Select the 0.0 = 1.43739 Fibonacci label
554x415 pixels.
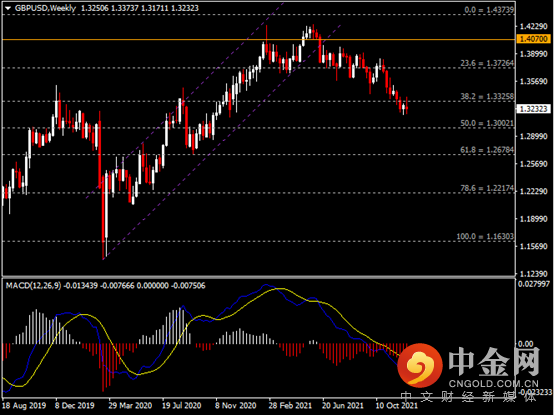point(489,10)
